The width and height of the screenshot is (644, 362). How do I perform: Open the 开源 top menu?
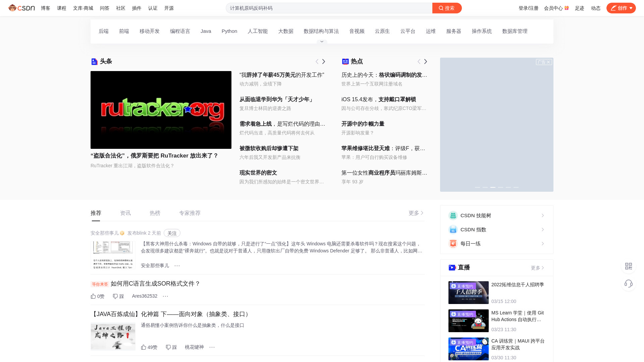[169, 8]
